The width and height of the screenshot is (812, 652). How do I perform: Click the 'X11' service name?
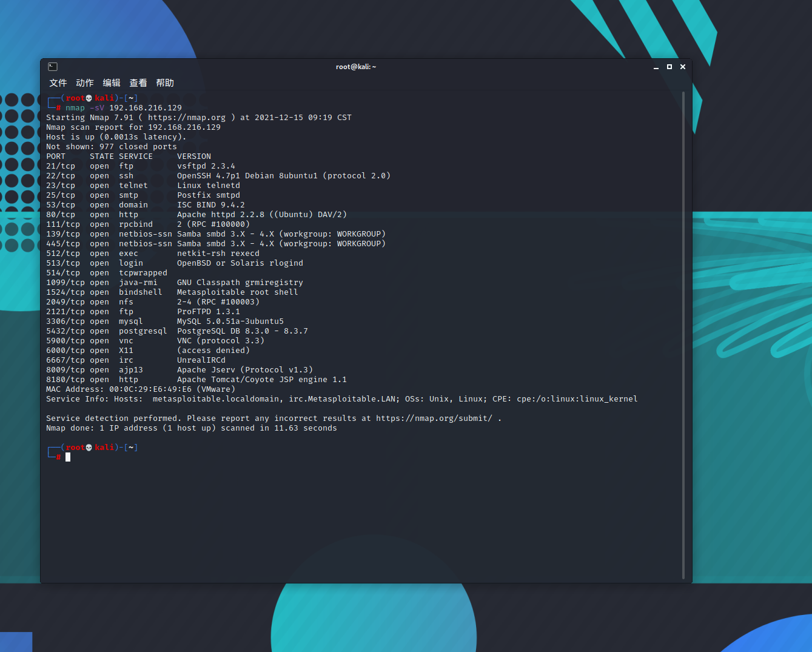pyautogui.click(x=126, y=351)
